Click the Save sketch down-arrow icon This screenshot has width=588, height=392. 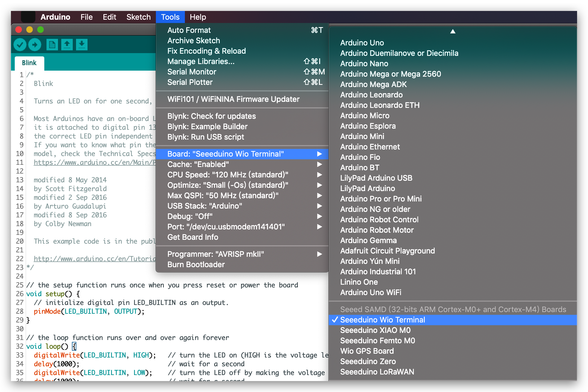[81, 45]
